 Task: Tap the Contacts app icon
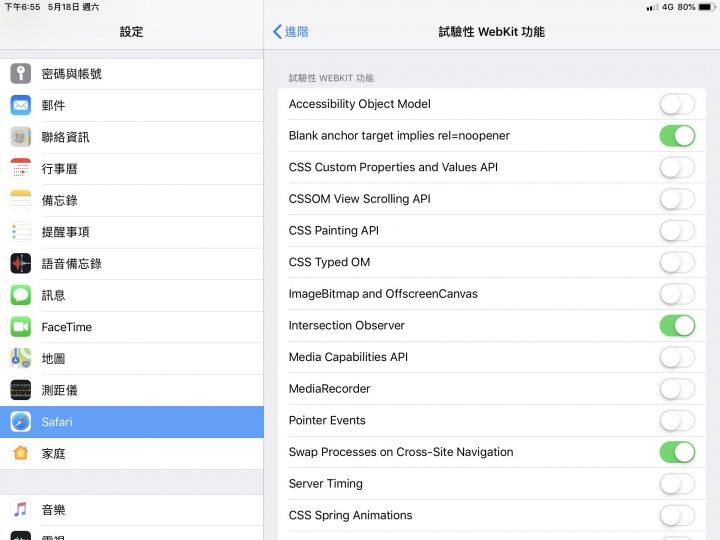pyautogui.click(x=21, y=137)
